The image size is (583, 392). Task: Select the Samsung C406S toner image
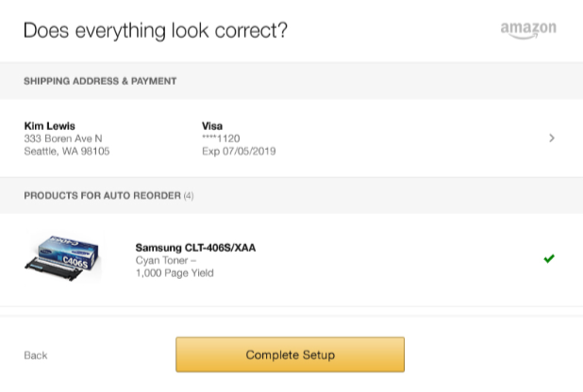pyautogui.click(x=63, y=258)
